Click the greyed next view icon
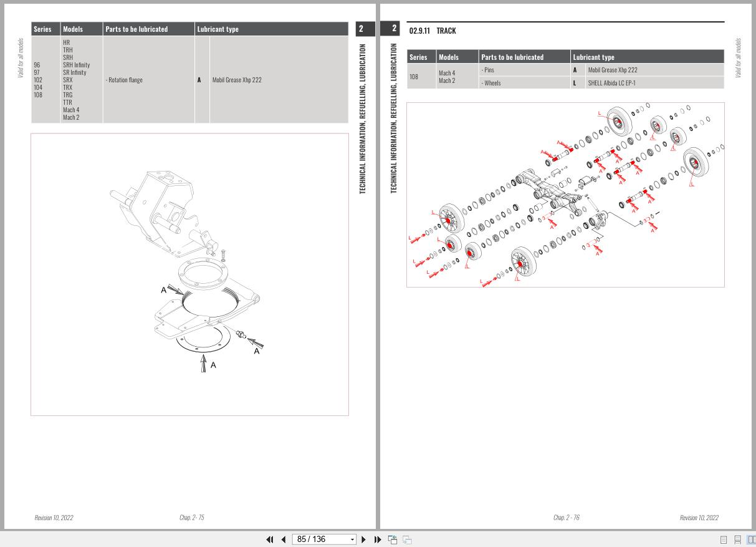The width and height of the screenshot is (756, 547). click(x=407, y=540)
